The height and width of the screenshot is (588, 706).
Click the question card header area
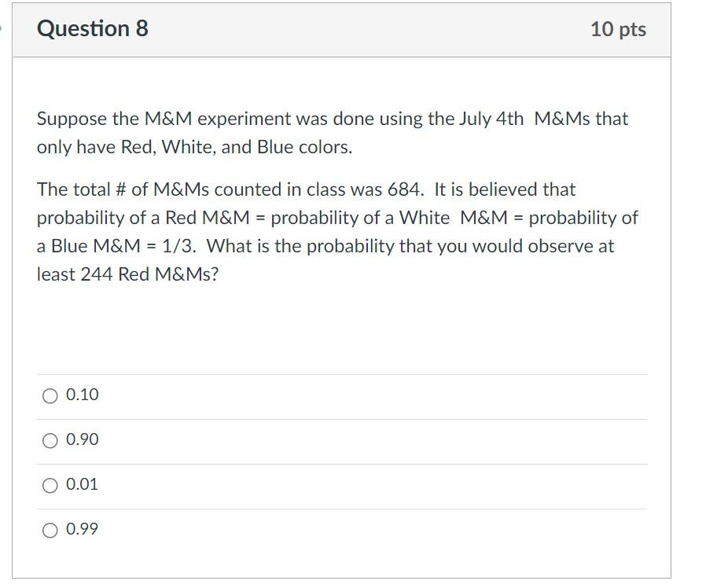coord(354,29)
